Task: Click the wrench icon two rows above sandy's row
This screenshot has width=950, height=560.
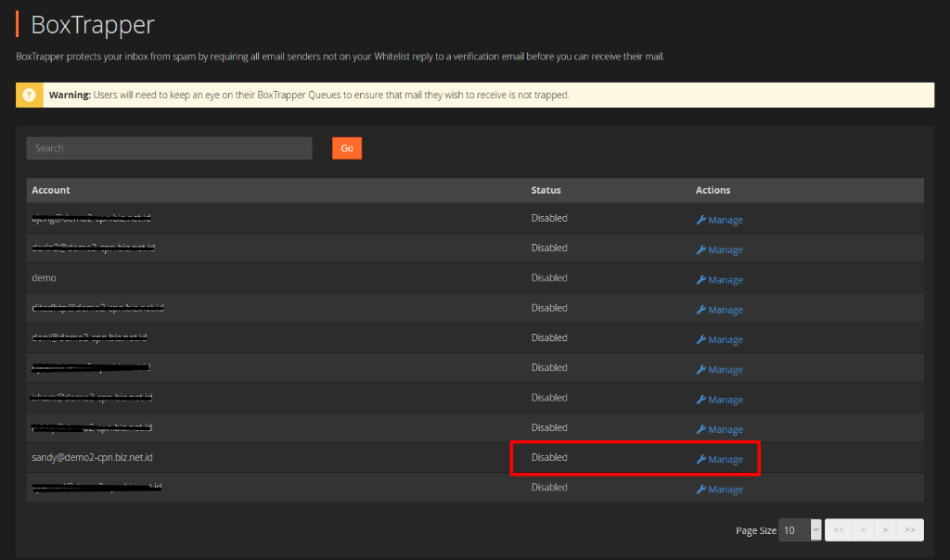Action: point(703,399)
